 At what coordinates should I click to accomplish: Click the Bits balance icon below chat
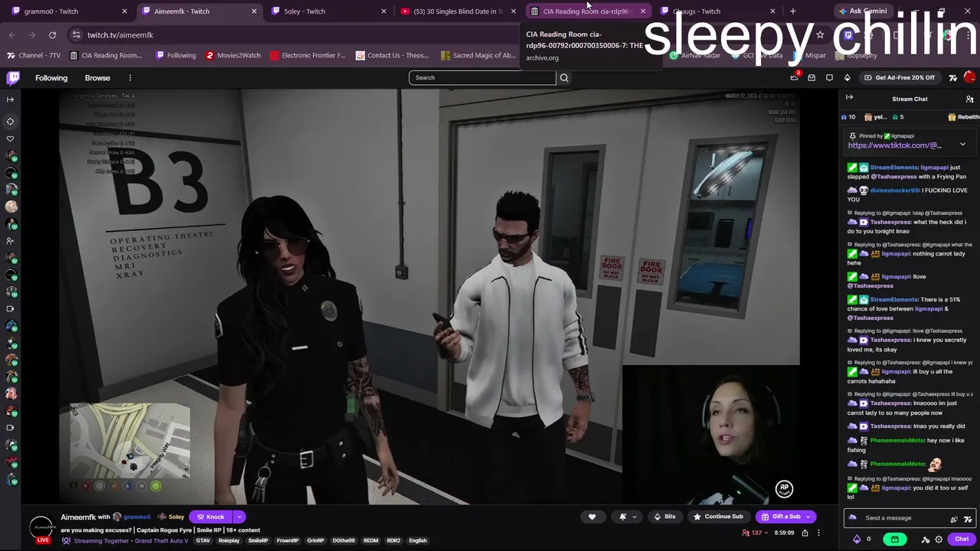tap(857, 540)
